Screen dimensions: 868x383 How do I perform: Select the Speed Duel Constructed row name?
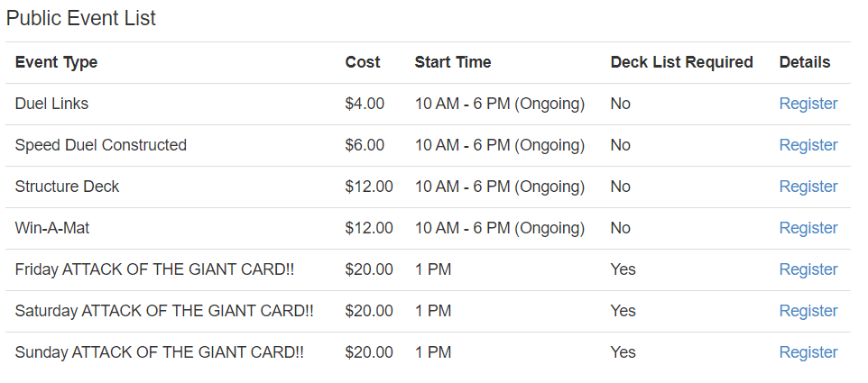coord(101,145)
